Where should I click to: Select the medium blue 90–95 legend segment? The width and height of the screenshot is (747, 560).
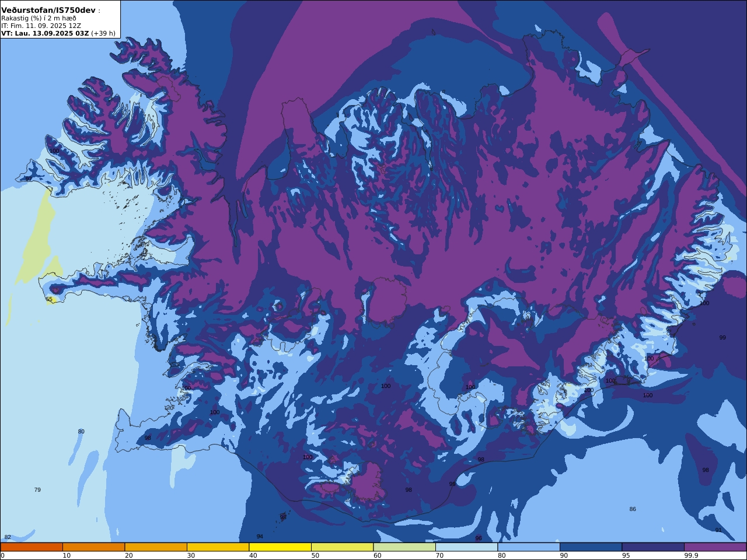[591, 547]
